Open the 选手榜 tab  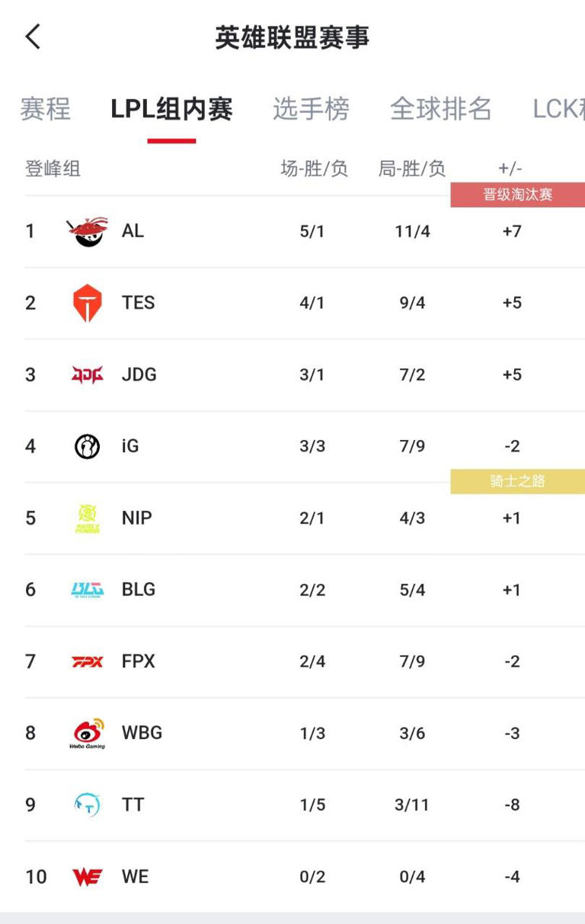(x=311, y=109)
